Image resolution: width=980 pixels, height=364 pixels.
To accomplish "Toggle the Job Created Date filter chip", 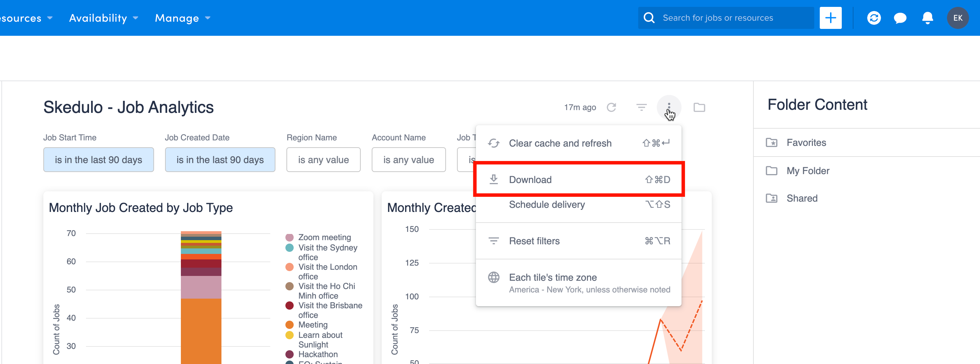I will [x=220, y=160].
